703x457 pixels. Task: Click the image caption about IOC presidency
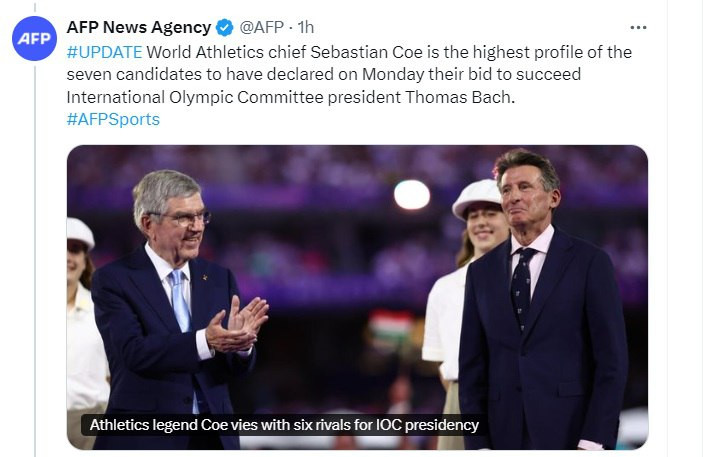[x=284, y=425]
